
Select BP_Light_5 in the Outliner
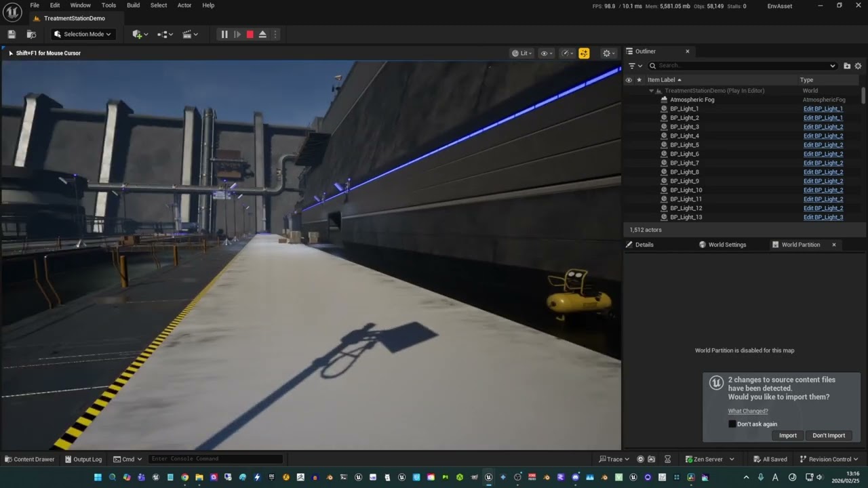click(685, 145)
